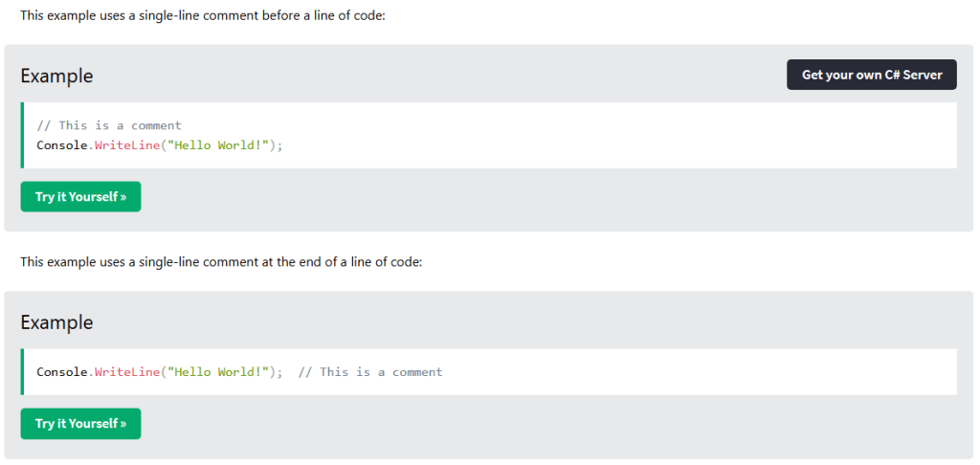Click the green left border of the first code block
This screenshot has height=465, width=980.
[22, 135]
